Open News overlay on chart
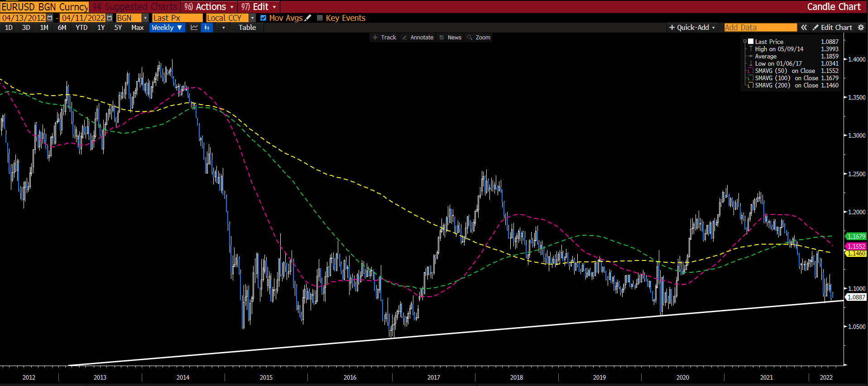The image size is (868, 386). 451,38
